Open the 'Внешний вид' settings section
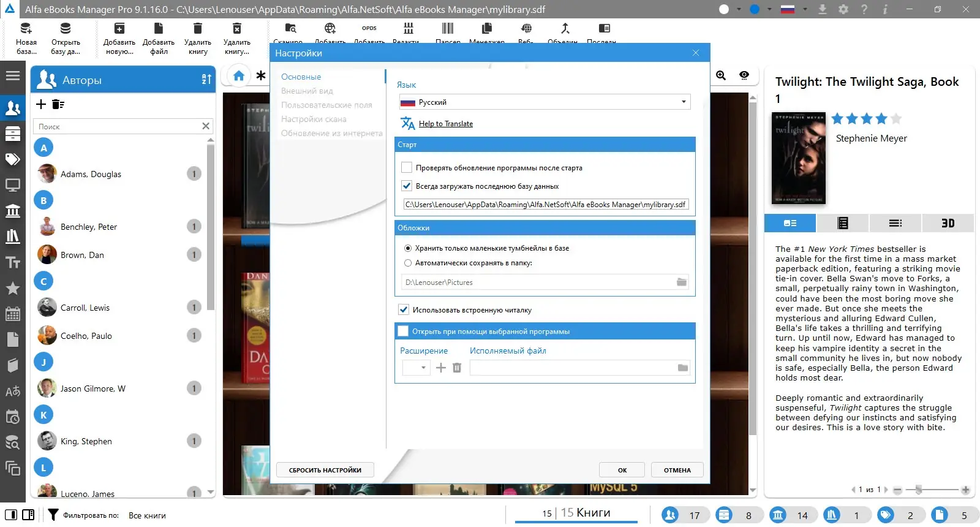This screenshot has width=980, height=527. click(x=307, y=91)
